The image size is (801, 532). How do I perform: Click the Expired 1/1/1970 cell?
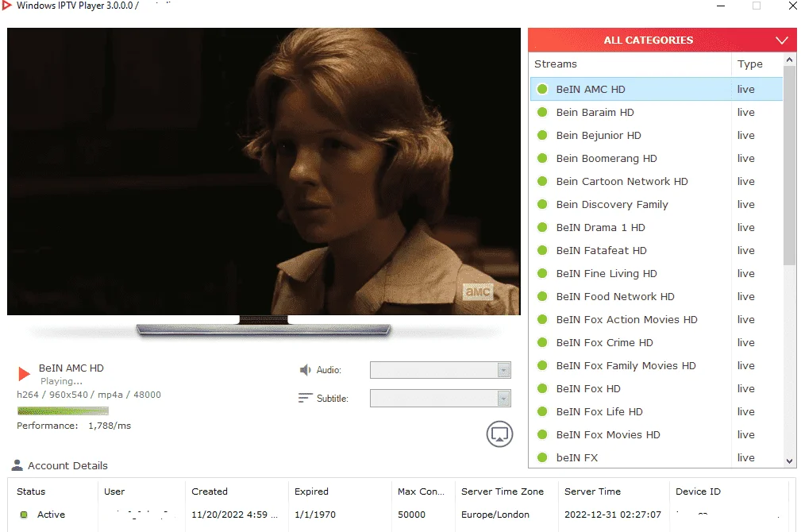[x=314, y=515]
